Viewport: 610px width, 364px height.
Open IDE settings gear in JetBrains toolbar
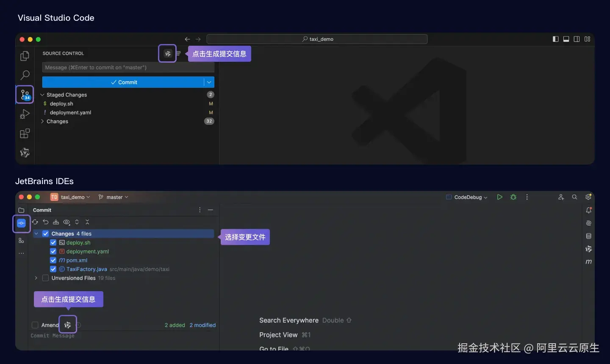[x=588, y=197]
